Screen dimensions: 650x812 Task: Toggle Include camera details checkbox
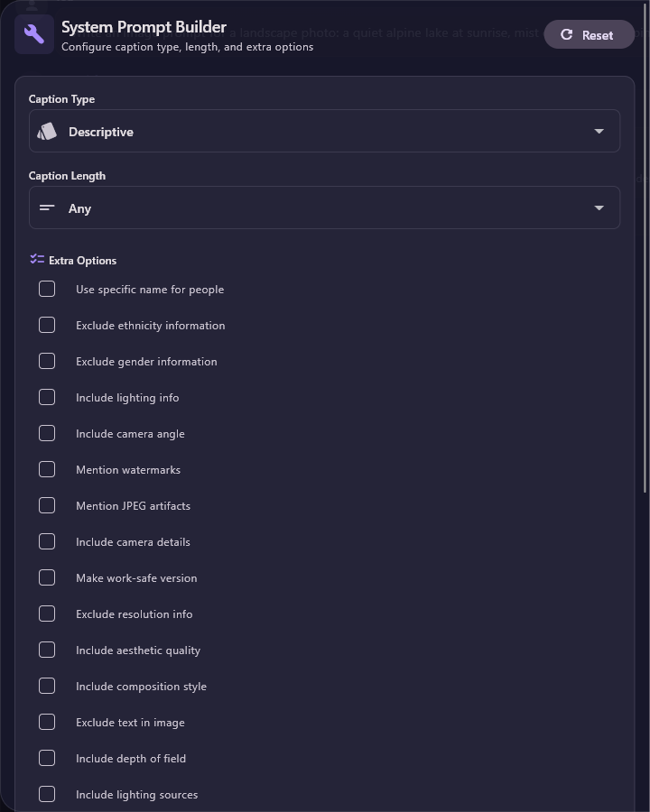47,541
